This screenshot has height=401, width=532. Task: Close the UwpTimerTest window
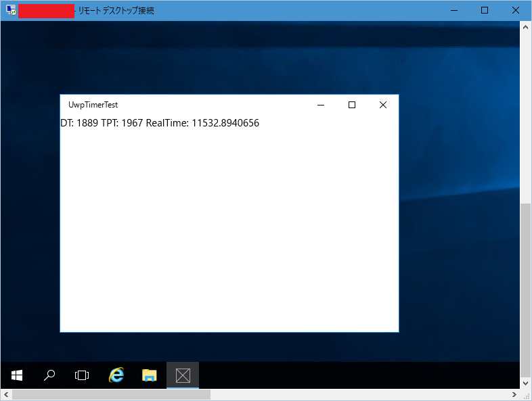click(x=383, y=105)
